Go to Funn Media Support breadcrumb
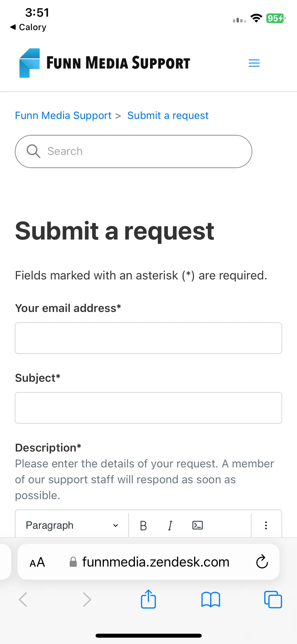 tap(63, 116)
